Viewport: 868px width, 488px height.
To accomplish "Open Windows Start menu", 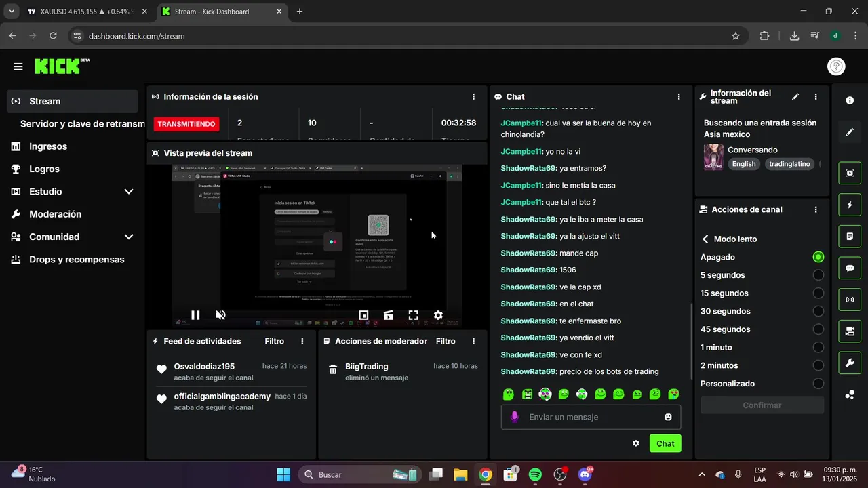I will tap(283, 474).
